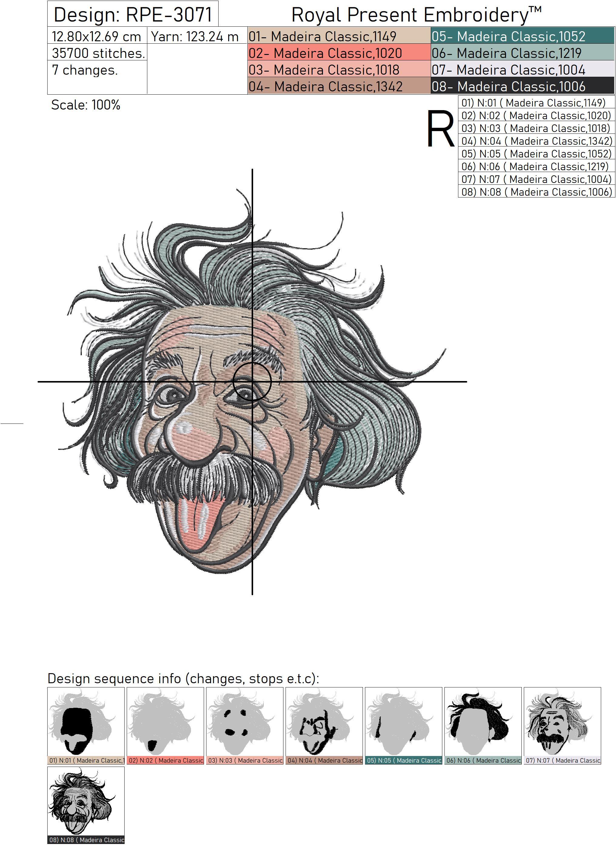Click the 07- Madeira Classic,1004 pale swatch

pyautogui.click(x=522, y=69)
